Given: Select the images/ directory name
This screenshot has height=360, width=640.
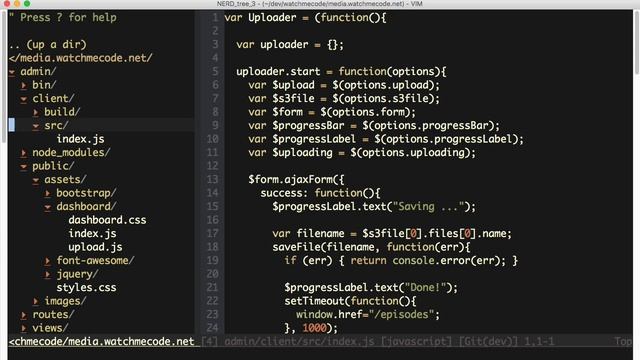Looking at the screenshot, I should coord(65,301).
